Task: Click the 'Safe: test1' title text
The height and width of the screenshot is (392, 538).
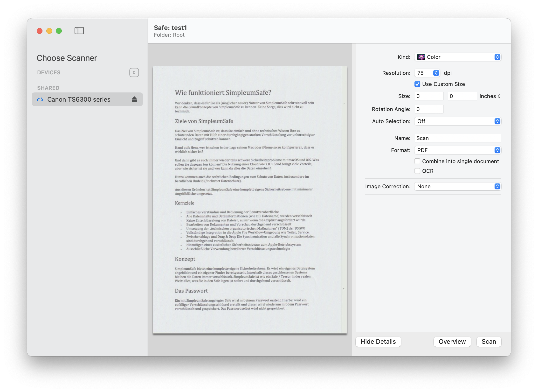Action: click(x=170, y=28)
